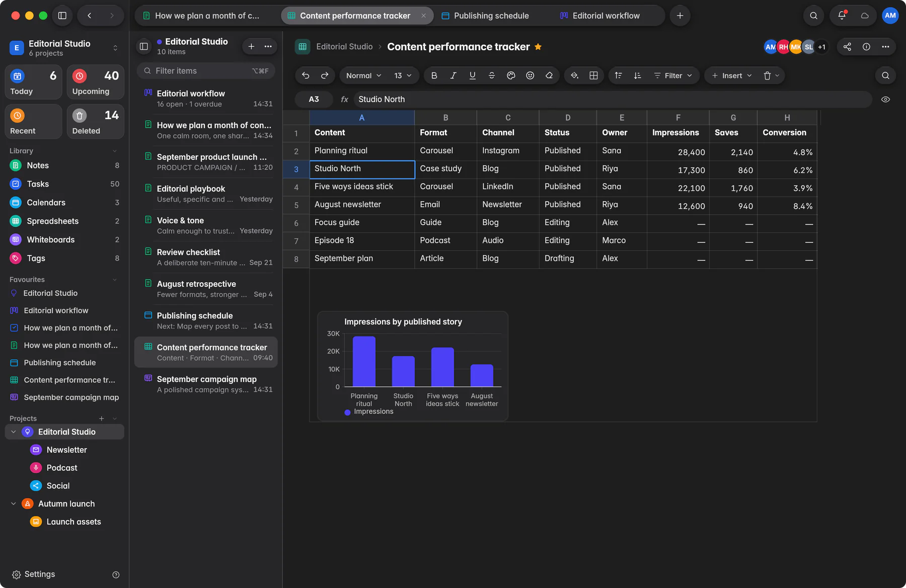Open the Filter dropdown
The height and width of the screenshot is (588, 906).
(x=673, y=75)
